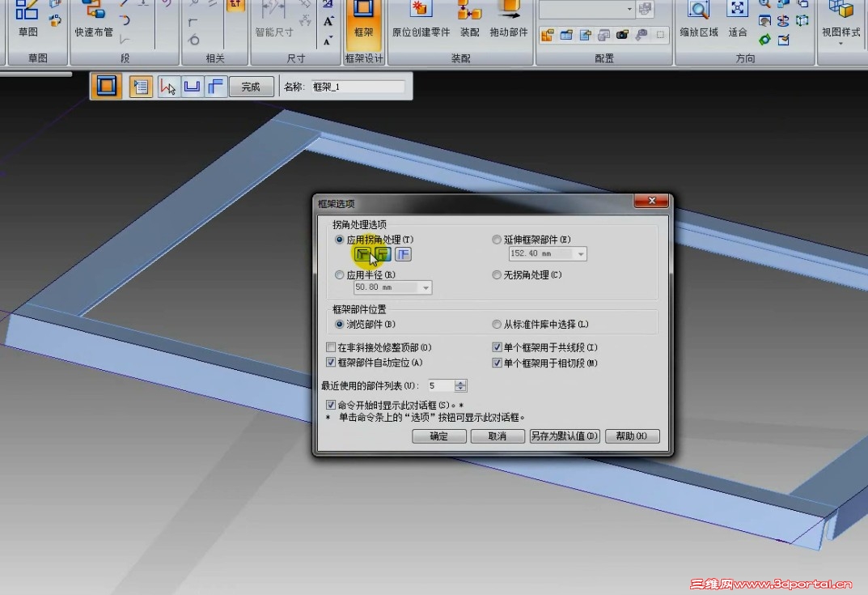Select the 快速布管 quick piping tool
868x595 pixels.
[94, 20]
